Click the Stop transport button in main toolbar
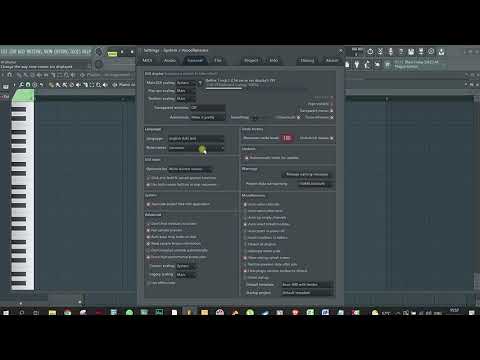Image resolution: width=480 pixels, height=360 pixels. (x=132, y=52)
